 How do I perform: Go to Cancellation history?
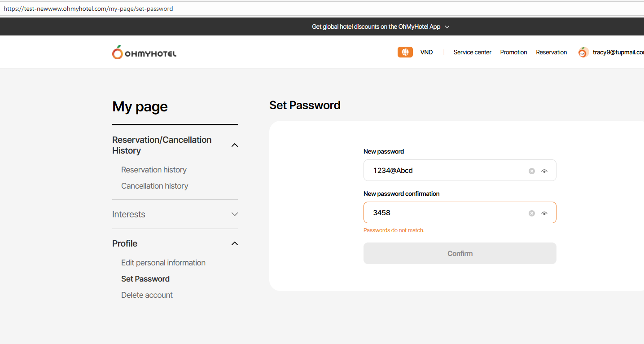155,186
